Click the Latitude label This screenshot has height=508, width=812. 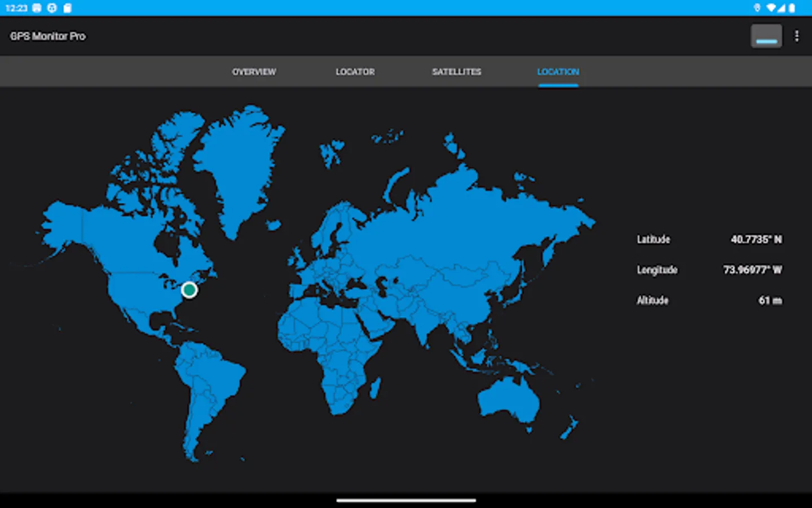pos(654,239)
